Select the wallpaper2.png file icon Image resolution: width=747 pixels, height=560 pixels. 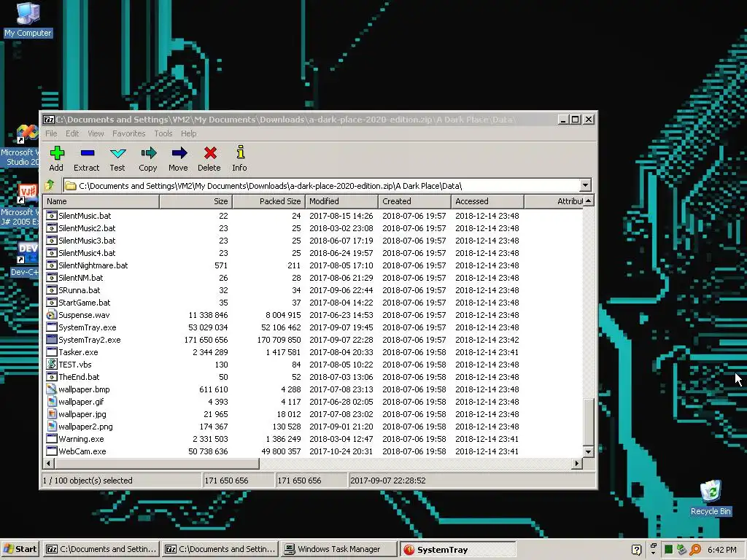click(52, 426)
